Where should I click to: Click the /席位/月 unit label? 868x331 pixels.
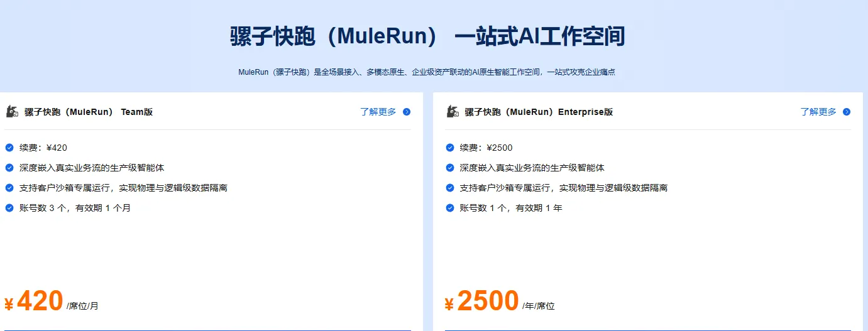(82, 306)
